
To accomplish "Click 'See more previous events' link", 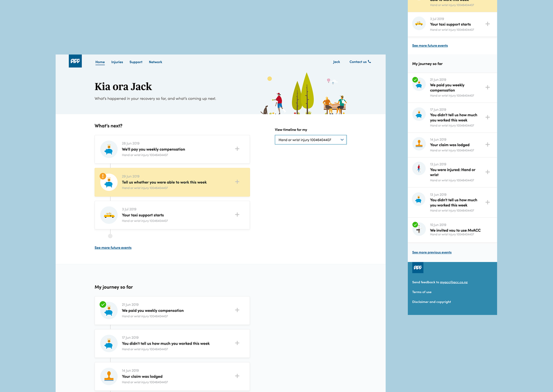I will pyautogui.click(x=431, y=252).
